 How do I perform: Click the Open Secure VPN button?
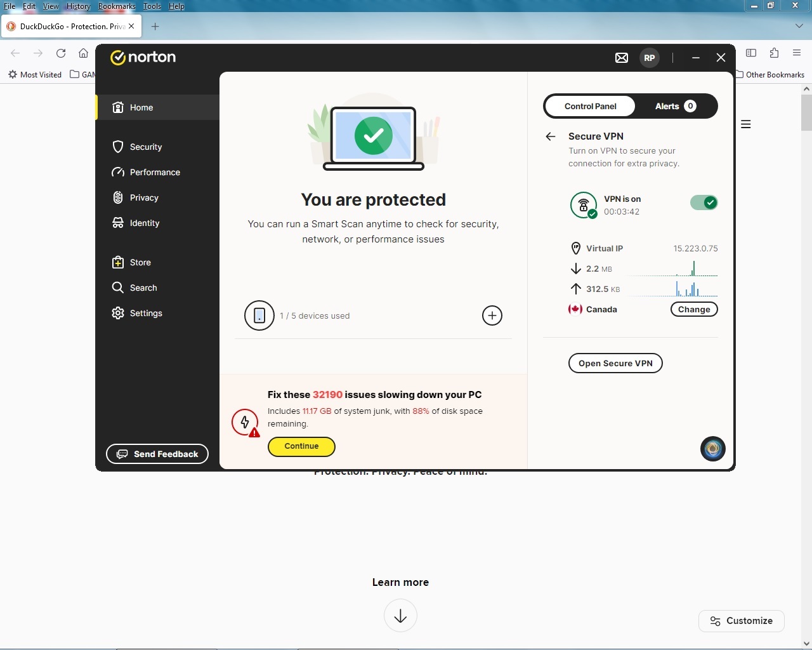tap(615, 363)
